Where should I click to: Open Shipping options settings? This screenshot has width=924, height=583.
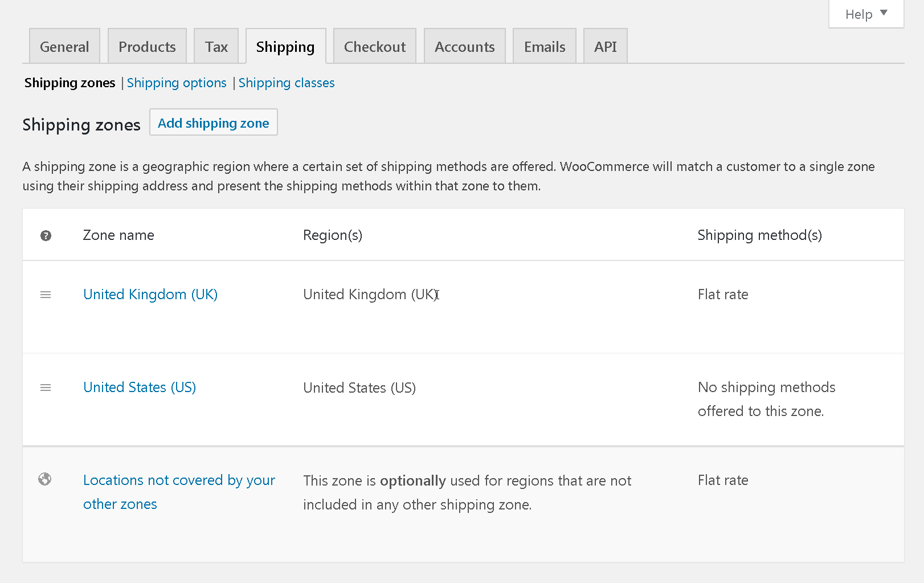pos(177,83)
